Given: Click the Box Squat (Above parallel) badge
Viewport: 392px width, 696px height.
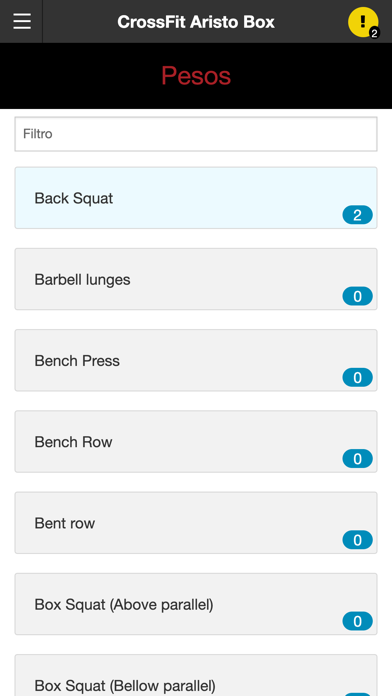Looking at the screenshot, I should (357, 621).
